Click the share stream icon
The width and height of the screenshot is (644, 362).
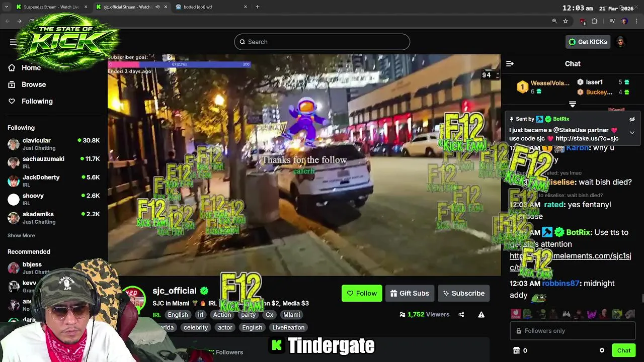coord(461,314)
